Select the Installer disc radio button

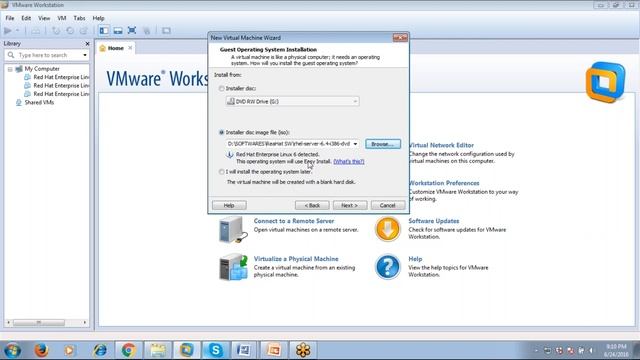(221, 89)
